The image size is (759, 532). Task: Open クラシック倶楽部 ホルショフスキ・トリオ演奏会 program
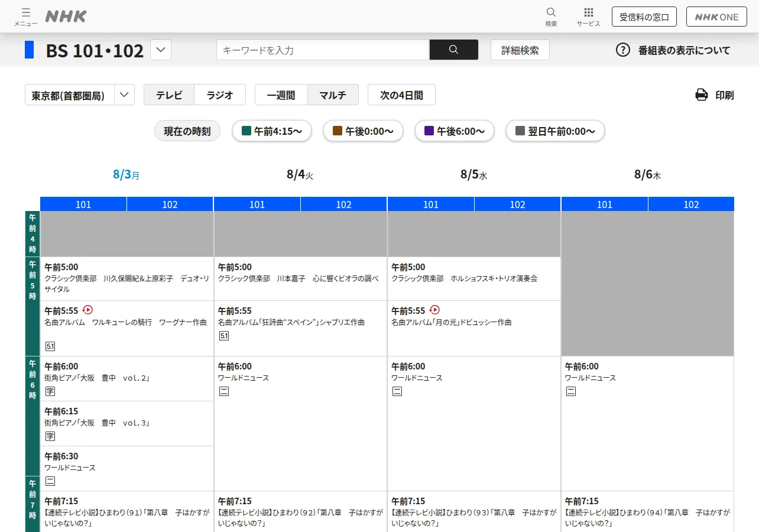474,278
